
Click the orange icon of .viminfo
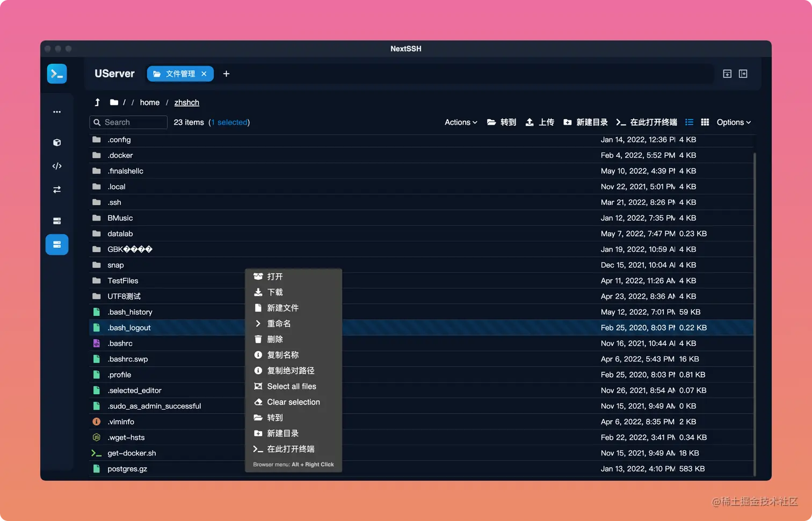97,422
